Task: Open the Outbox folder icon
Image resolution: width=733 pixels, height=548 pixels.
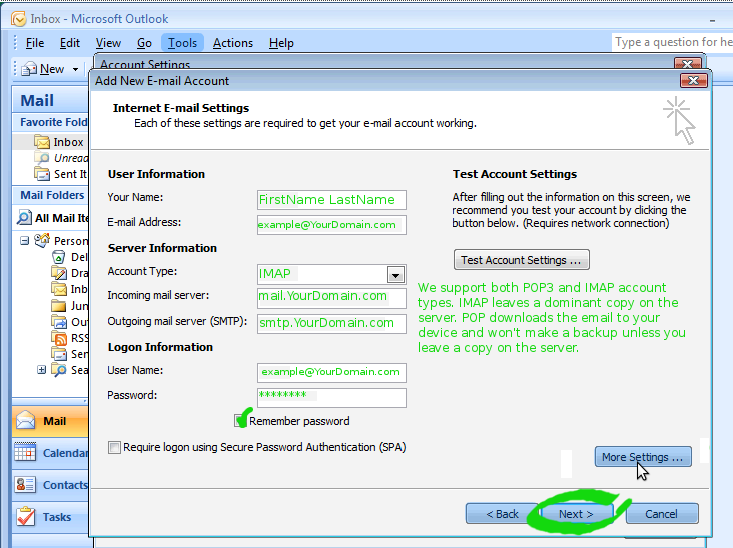Action: click(58, 322)
